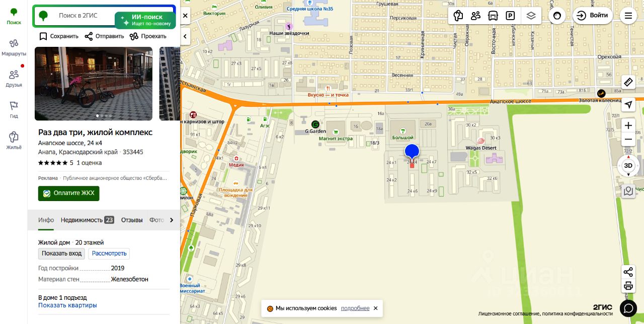Open the chat support bubble
Image resolution: width=644 pixels, height=324 pixels.
pyautogui.click(x=628, y=308)
